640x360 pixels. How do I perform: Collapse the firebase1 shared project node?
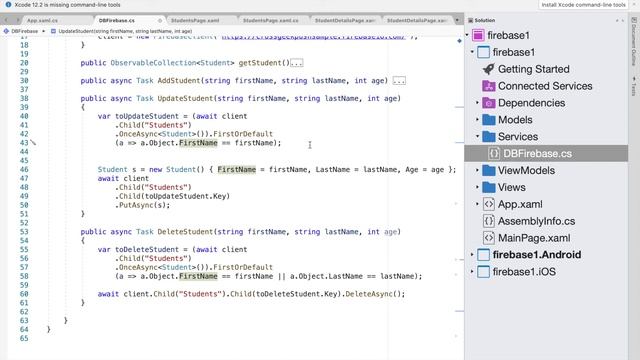coord(472,52)
